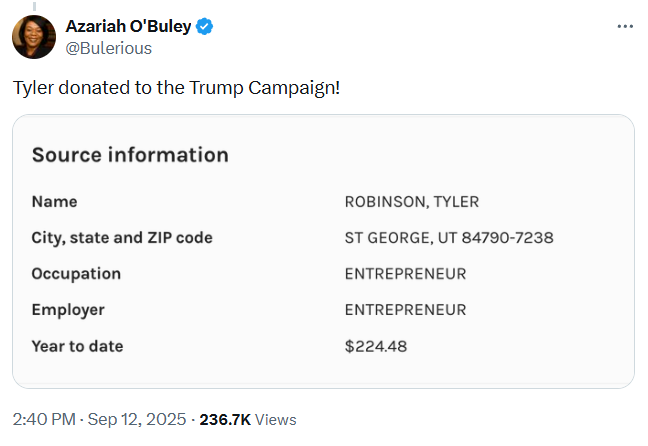This screenshot has height=446, width=648.
Task: Open the Azariah O'Buley display name link
Action: (x=127, y=27)
